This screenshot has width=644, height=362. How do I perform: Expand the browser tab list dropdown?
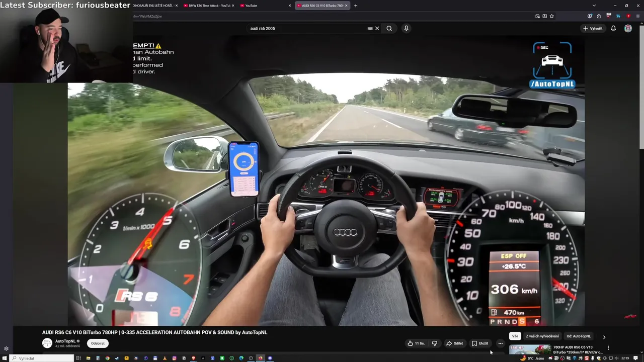tap(594, 6)
